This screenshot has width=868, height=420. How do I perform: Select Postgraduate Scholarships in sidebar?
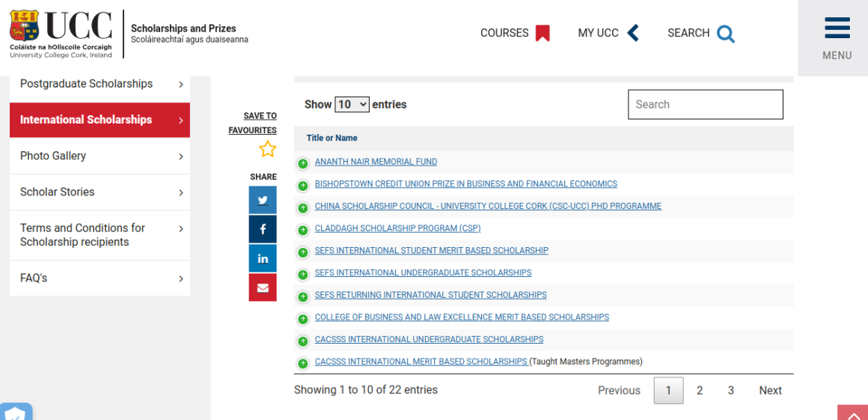click(100, 84)
